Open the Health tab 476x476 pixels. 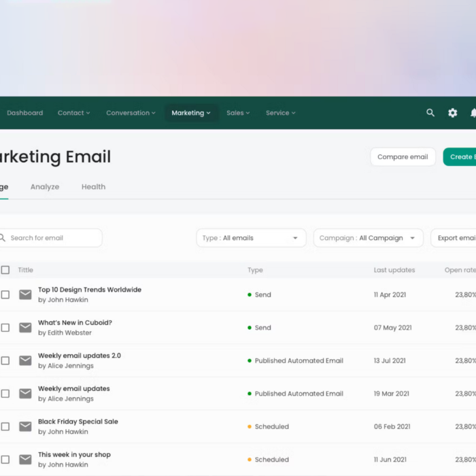pos(93,187)
